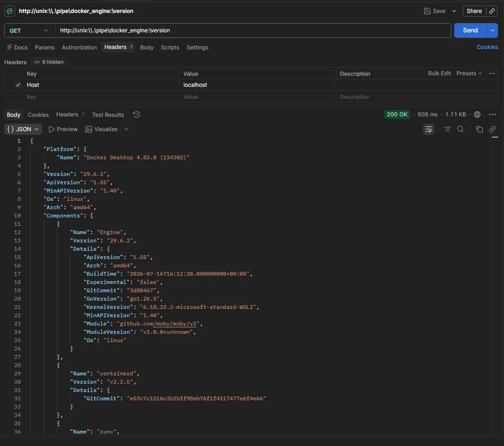Open the Test Results tab
The image size is (504, 446).
(108, 115)
